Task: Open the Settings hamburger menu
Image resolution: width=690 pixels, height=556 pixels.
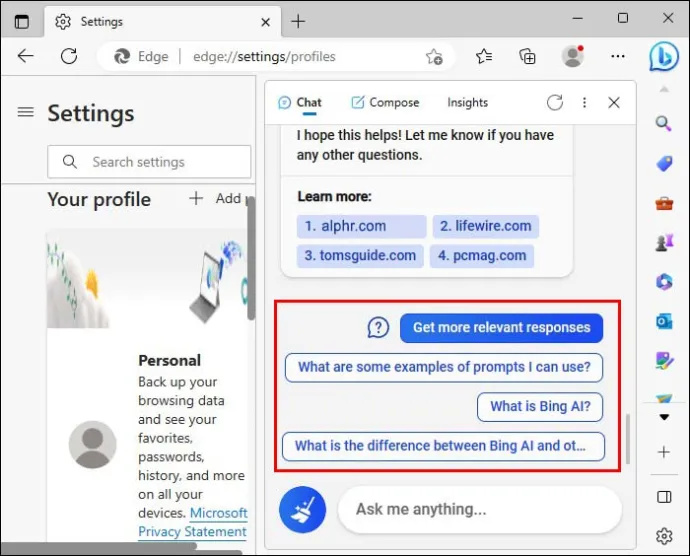Action: point(26,112)
